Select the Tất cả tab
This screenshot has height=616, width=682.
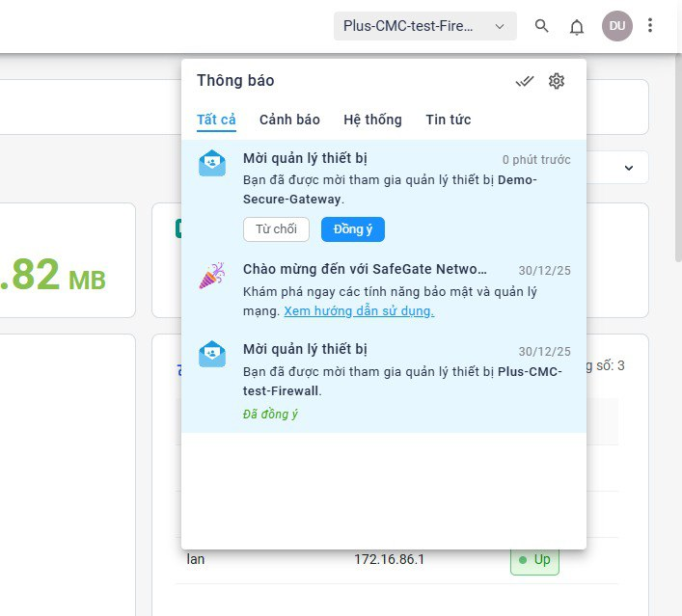(216, 120)
